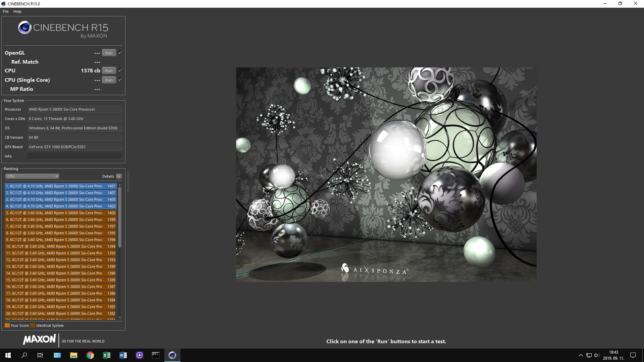Open the CPU ranking dropdown

(x=32, y=176)
